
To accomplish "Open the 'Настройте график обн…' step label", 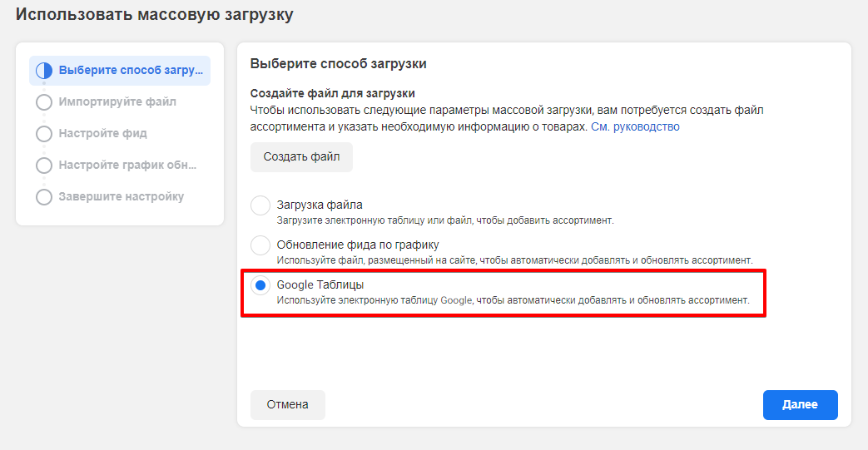I will (x=128, y=165).
